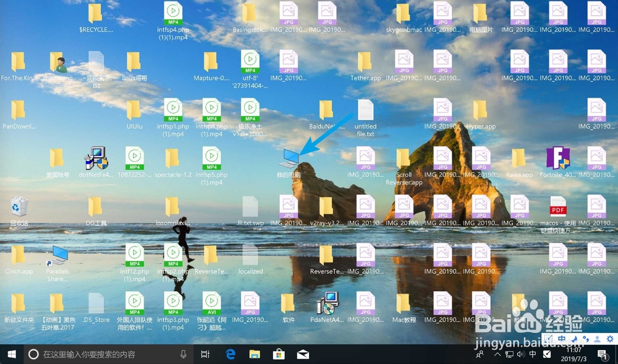The height and width of the screenshot is (364, 618).
Task: Select the .localized file icon
Action: click(250, 260)
